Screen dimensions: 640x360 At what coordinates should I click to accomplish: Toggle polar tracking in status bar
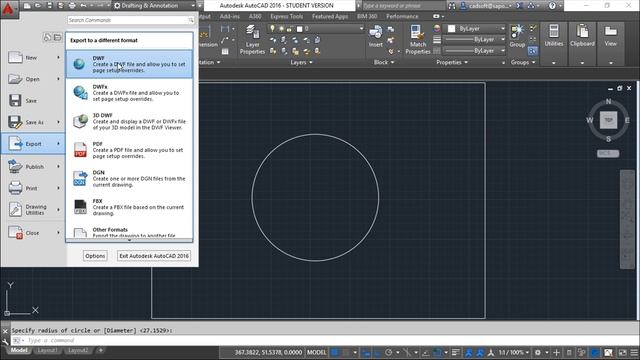[x=389, y=352]
